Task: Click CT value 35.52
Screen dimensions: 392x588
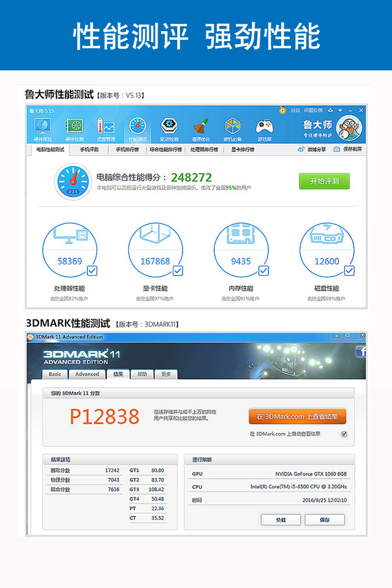Action: tap(157, 518)
